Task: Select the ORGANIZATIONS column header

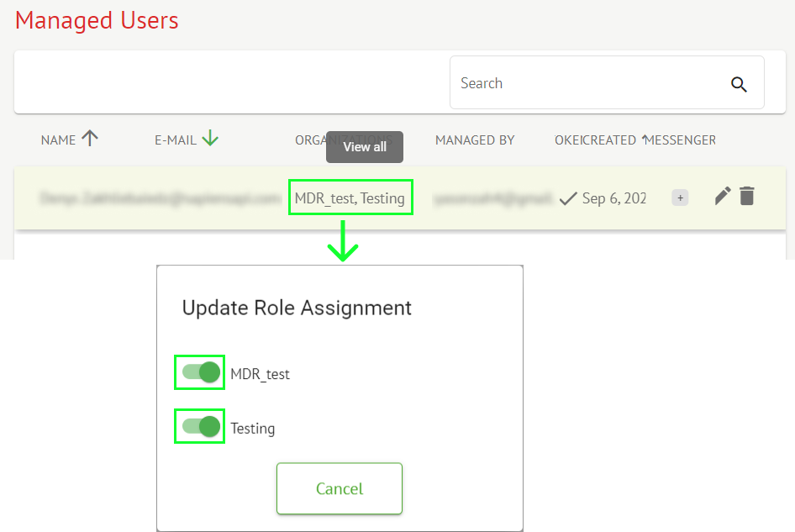Action: [309, 140]
